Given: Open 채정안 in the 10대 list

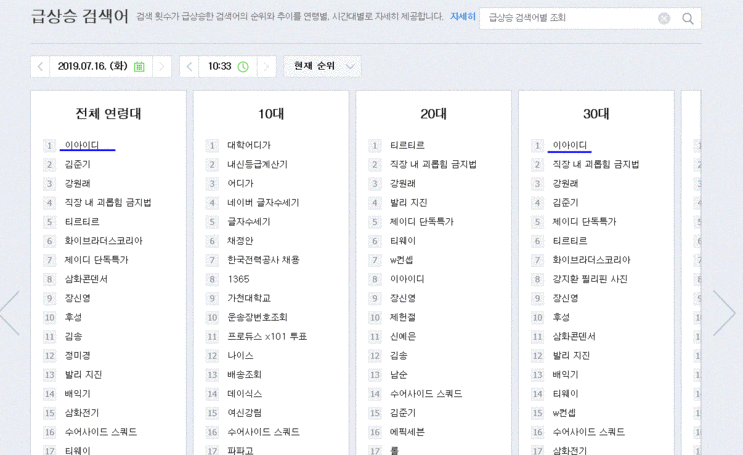Looking at the screenshot, I should click(240, 241).
